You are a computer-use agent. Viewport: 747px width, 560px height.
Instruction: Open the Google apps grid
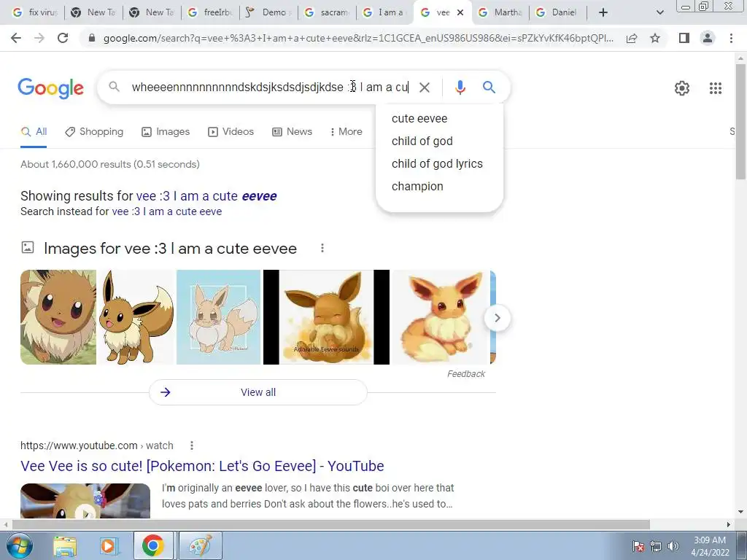(715, 88)
